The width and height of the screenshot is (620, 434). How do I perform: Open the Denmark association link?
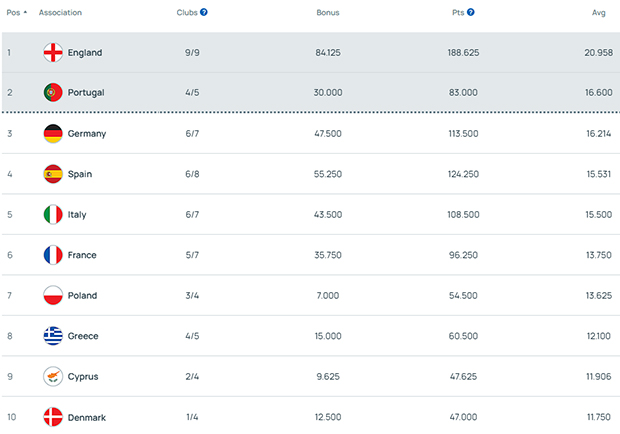coord(87,417)
